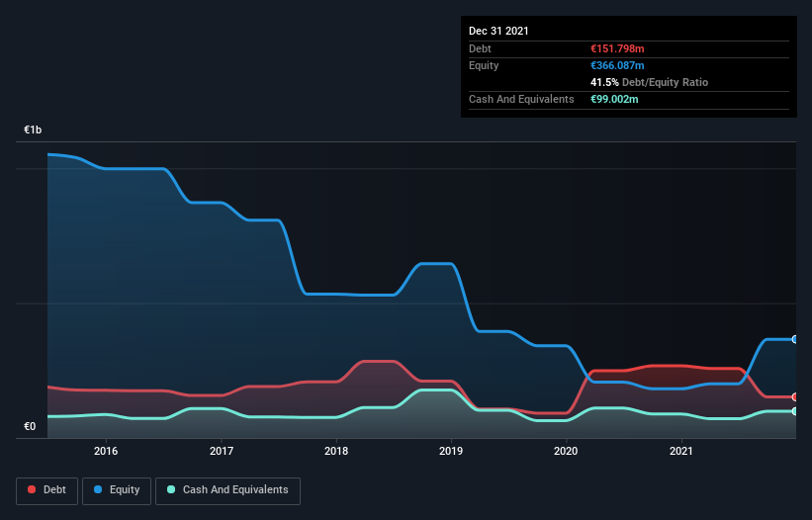The width and height of the screenshot is (812, 520).
Task: Click the teal dot in Cash legend
Action: tap(171, 489)
